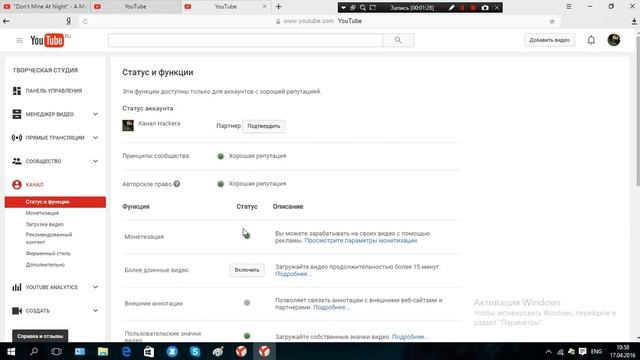Open Подробнее link for longer videos
The width and height of the screenshot is (640, 360).
[x=293, y=274]
